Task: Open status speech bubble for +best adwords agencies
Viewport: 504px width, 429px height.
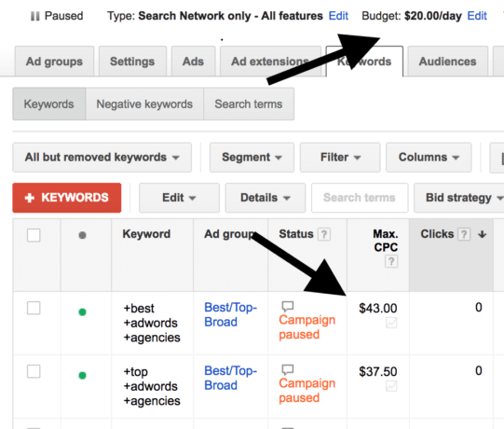Action: [288, 306]
